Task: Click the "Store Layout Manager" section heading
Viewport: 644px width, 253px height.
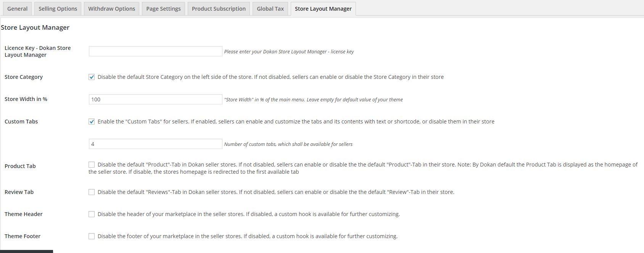Action: (x=35, y=27)
